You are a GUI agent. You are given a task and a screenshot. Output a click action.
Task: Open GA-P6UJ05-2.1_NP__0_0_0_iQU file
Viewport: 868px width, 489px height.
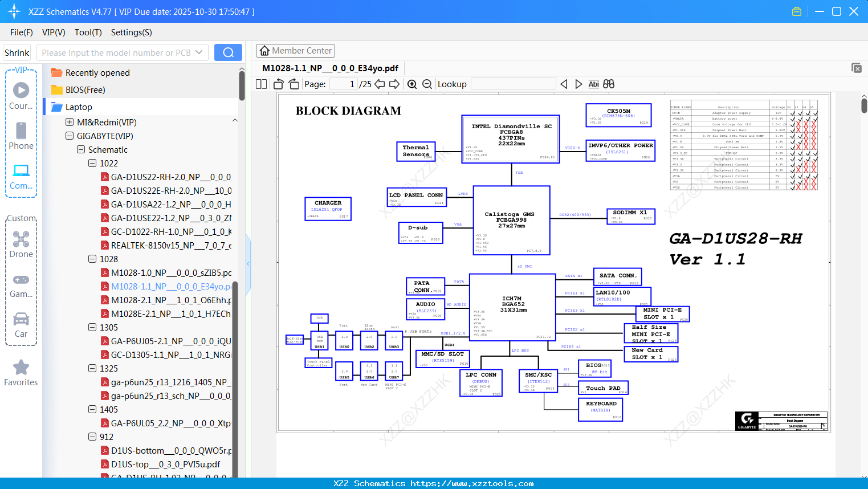166,341
